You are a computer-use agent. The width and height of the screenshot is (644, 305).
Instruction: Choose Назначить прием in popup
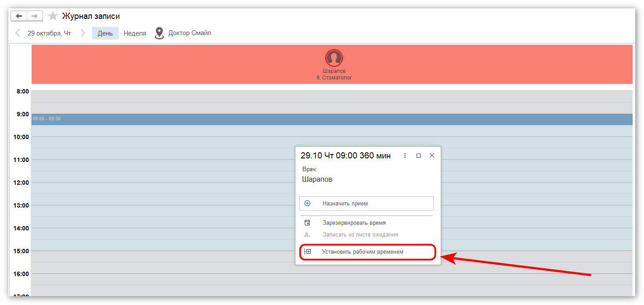click(367, 204)
